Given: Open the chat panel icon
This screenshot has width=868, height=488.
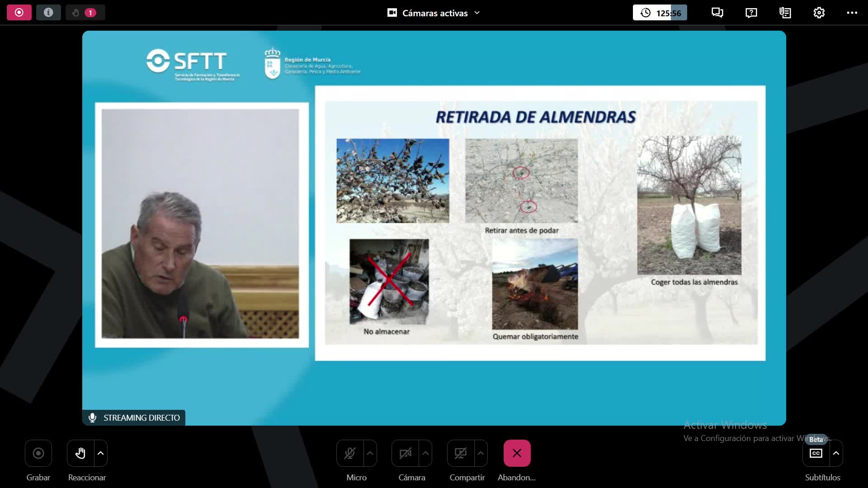Looking at the screenshot, I should [717, 13].
